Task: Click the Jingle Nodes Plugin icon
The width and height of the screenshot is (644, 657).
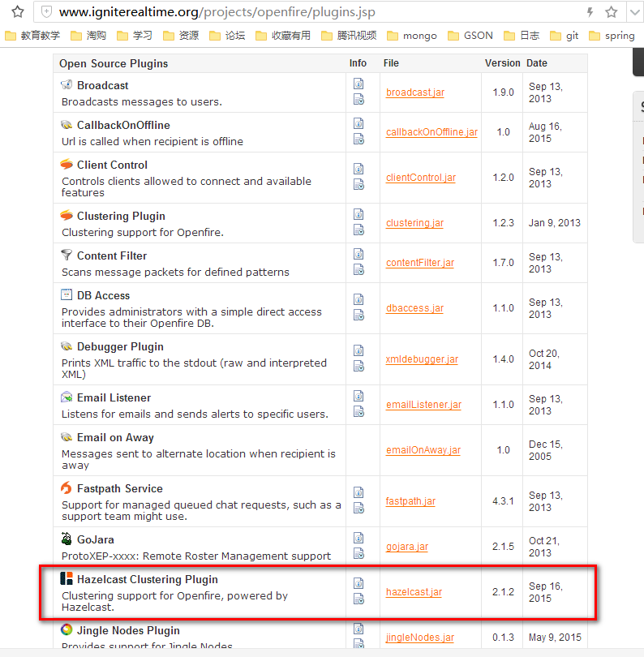Action: [x=67, y=629]
